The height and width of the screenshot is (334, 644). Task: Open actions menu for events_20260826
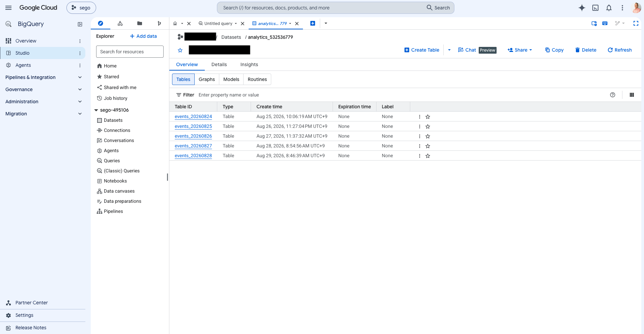[x=420, y=136]
